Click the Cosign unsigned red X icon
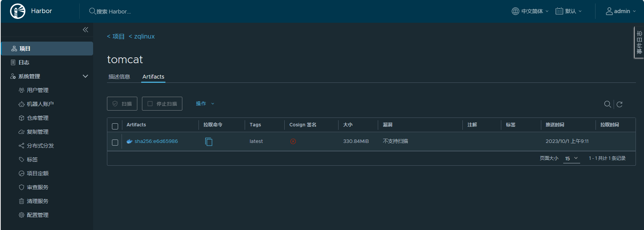Screen dimensions: 644x230 (293, 141)
